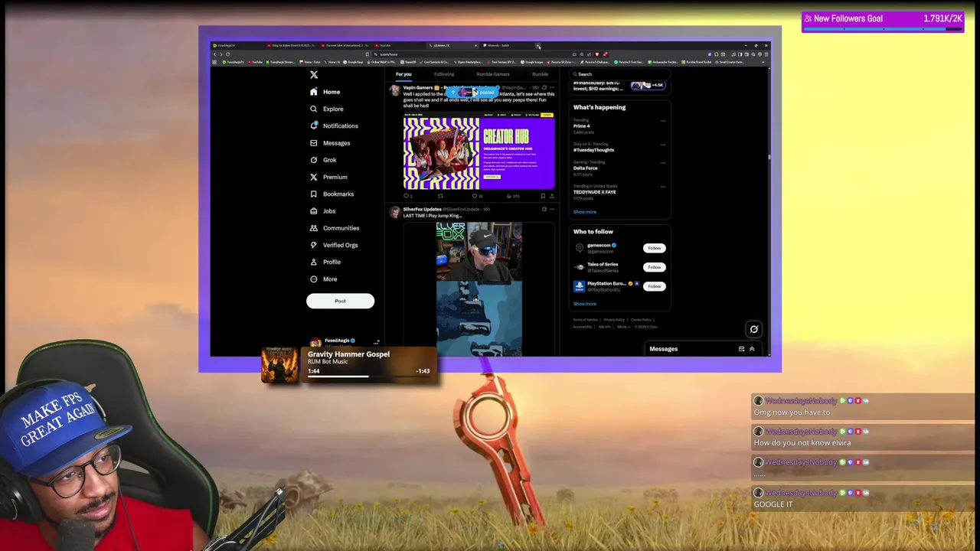Follow the PlayStation Europe account

tap(654, 286)
